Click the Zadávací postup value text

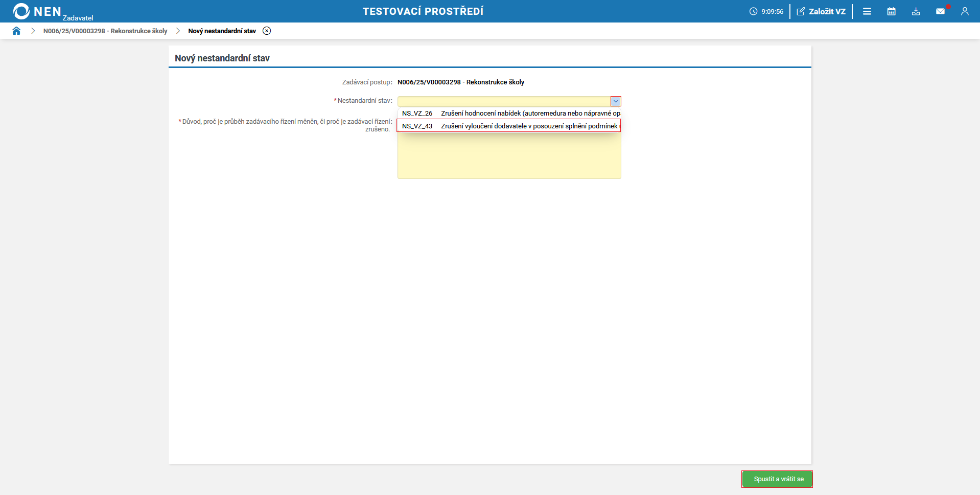pos(461,82)
